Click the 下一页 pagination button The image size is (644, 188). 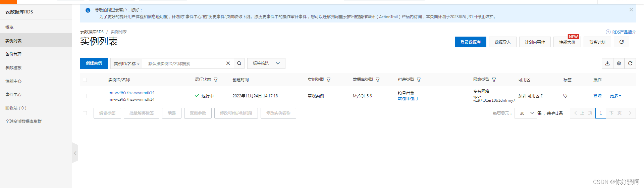click(621, 113)
